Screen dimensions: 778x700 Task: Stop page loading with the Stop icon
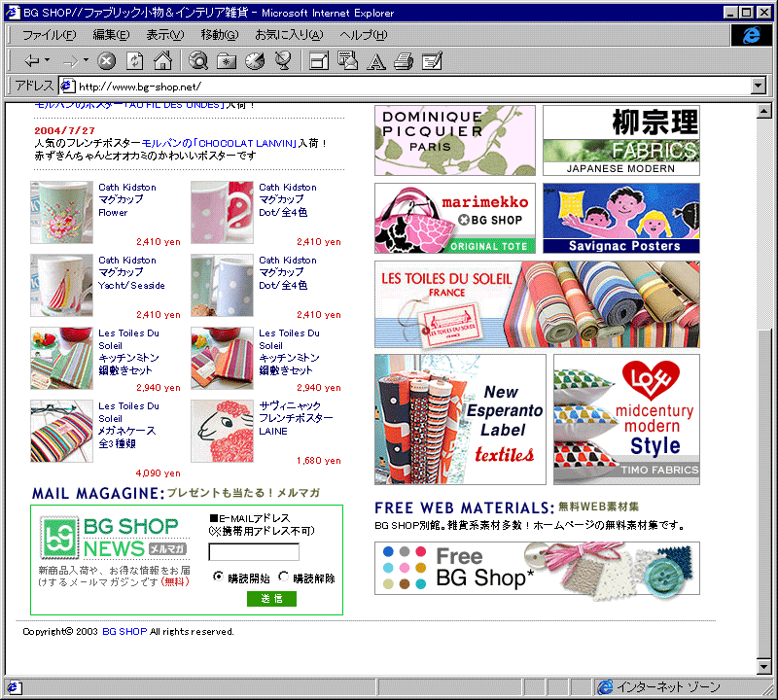[x=106, y=61]
